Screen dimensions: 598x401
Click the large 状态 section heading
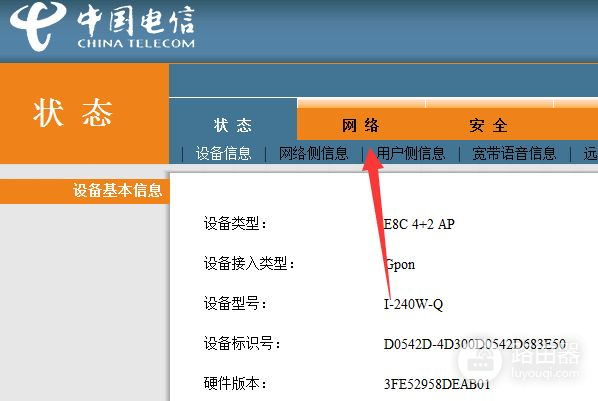[72, 113]
